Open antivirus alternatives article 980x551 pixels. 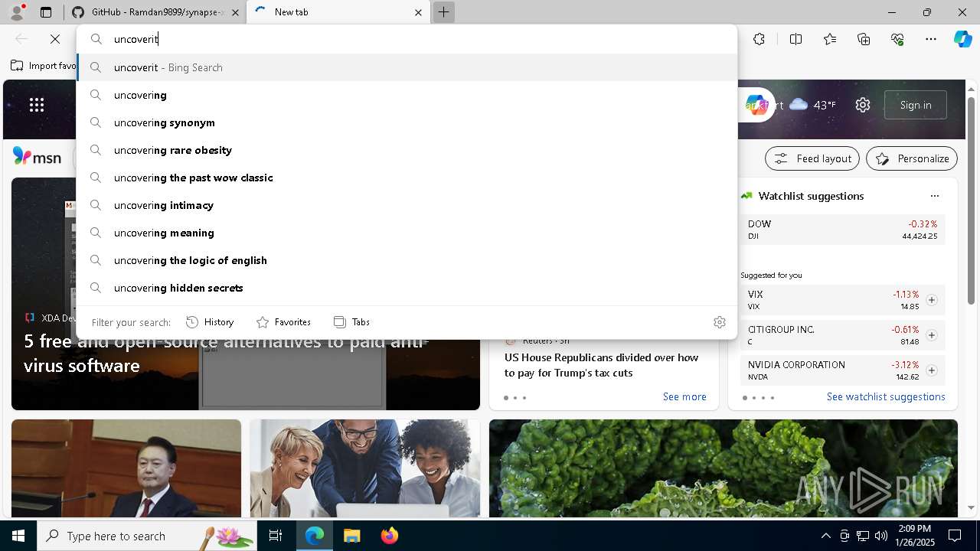226,354
